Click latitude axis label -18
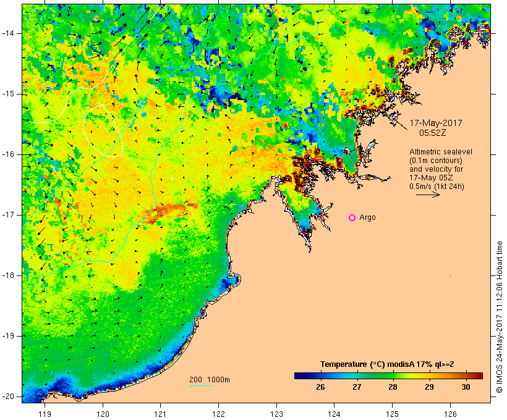 pyautogui.click(x=7, y=275)
